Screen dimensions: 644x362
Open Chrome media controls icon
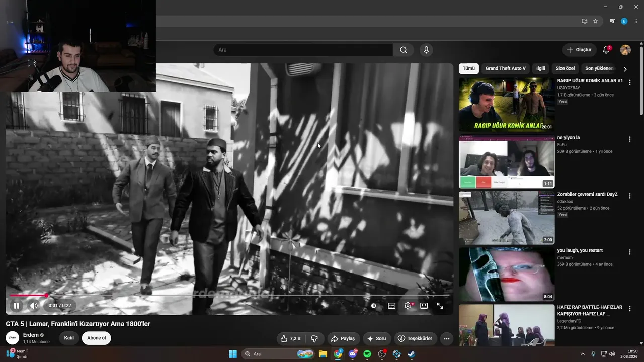[612, 21]
